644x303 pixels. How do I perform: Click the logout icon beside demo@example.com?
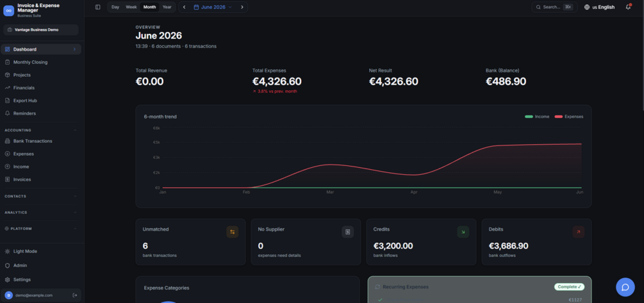point(75,295)
